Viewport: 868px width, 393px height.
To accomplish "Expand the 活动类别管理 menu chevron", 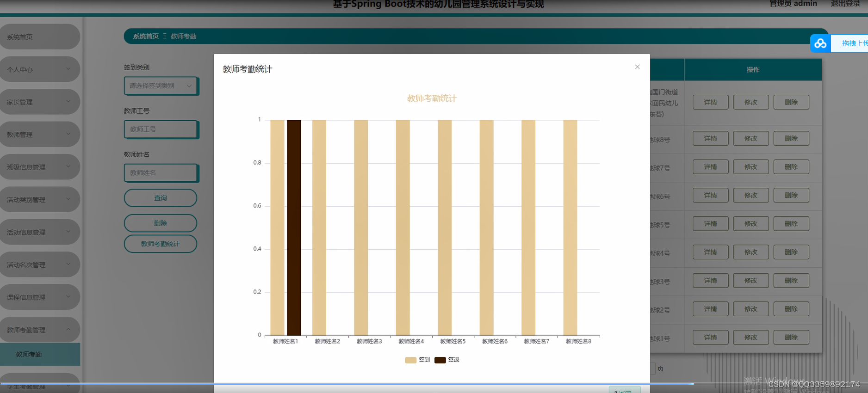I will (68, 199).
